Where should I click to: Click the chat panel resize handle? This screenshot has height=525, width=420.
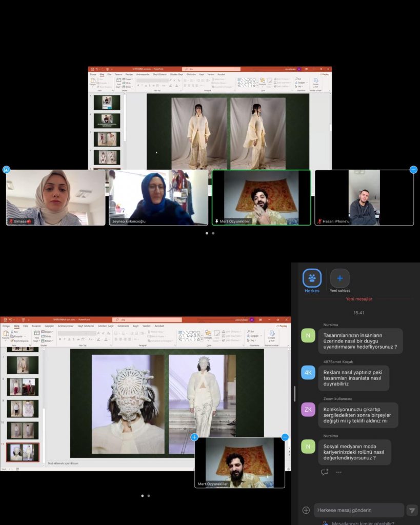294,394
